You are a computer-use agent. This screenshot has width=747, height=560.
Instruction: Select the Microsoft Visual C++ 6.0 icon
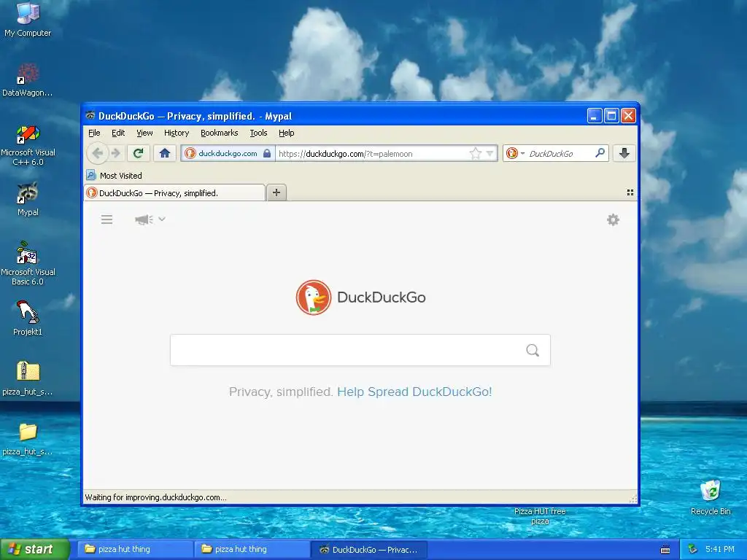point(28,145)
